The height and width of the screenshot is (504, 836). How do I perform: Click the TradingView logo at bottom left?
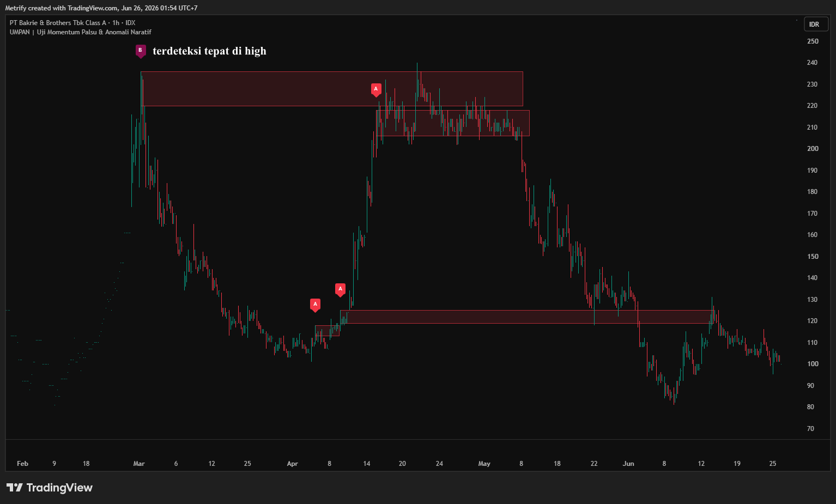pos(50,488)
